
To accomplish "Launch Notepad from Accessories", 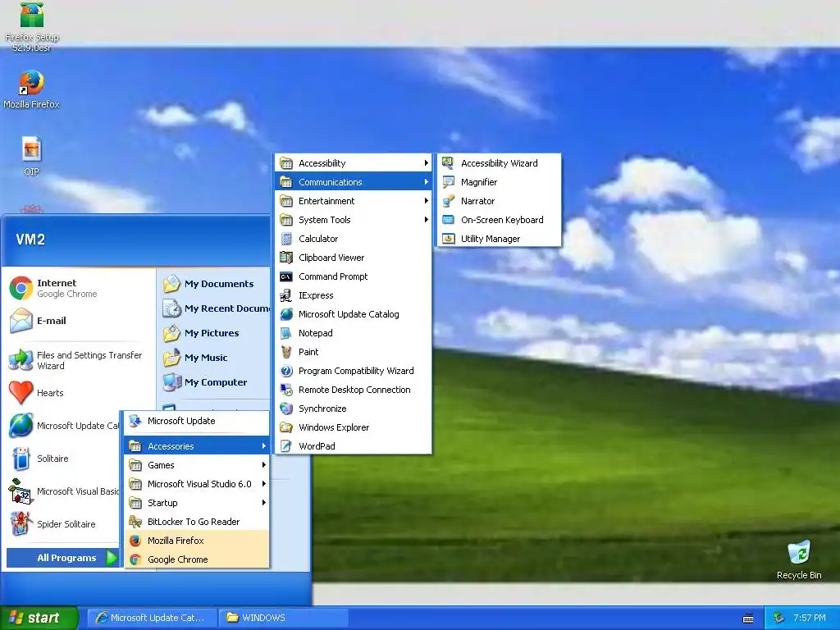I will [353, 333].
